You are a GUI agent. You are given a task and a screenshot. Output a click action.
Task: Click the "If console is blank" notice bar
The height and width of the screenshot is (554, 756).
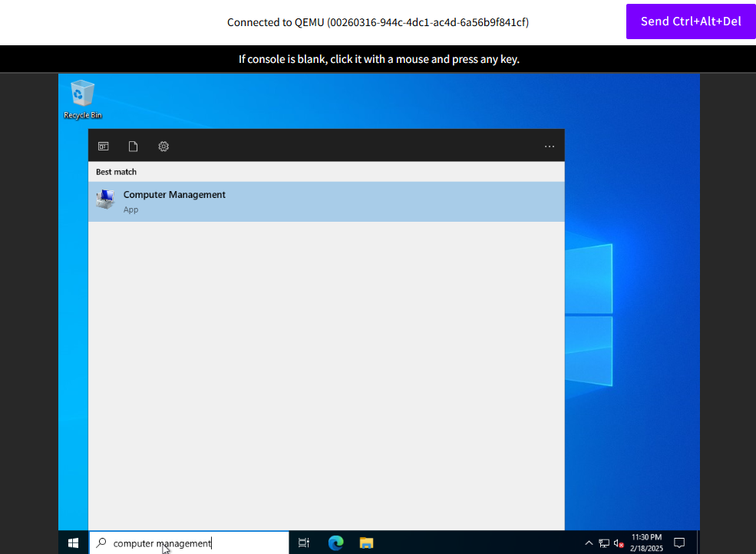[378, 59]
